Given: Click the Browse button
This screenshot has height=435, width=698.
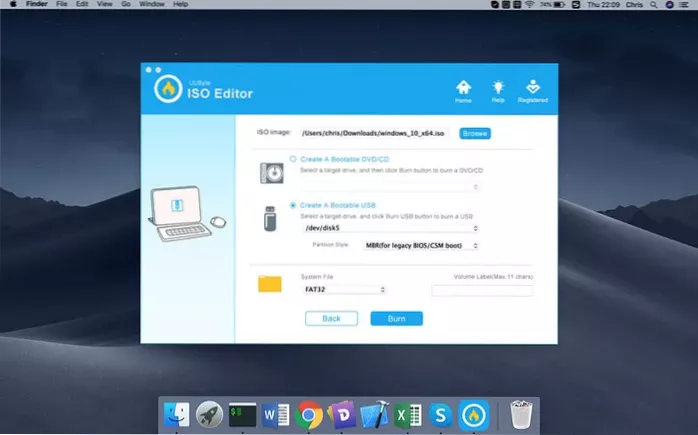Looking at the screenshot, I should (x=475, y=133).
